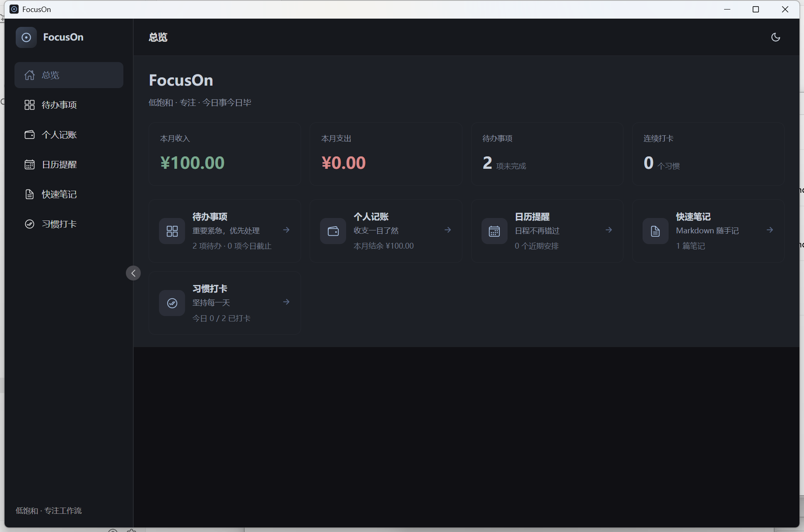Click the calendar icon next to 日历提醒 in sidebar
This screenshot has height=532, width=804.
(29, 164)
